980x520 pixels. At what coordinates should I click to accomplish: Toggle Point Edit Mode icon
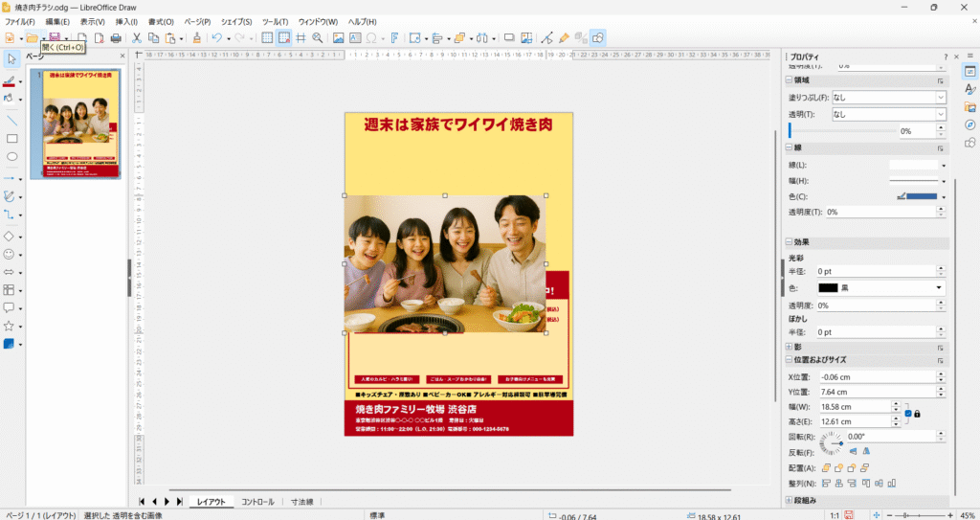546,38
